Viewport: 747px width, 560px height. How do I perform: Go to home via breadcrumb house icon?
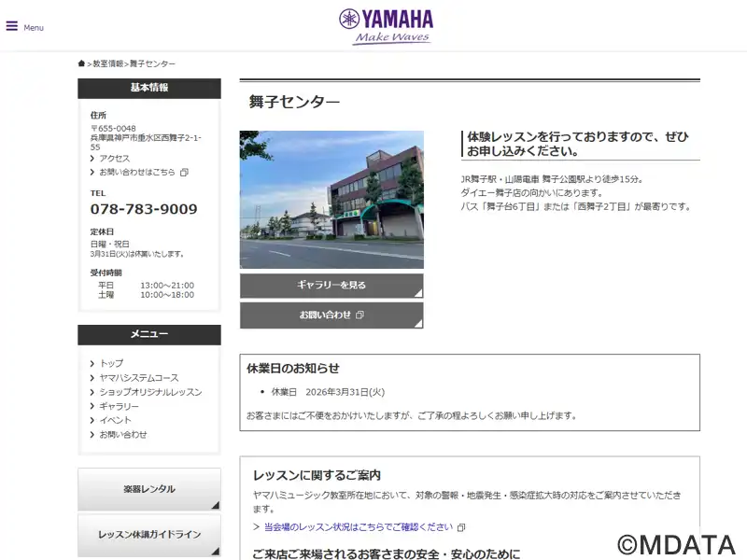tap(81, 63)
